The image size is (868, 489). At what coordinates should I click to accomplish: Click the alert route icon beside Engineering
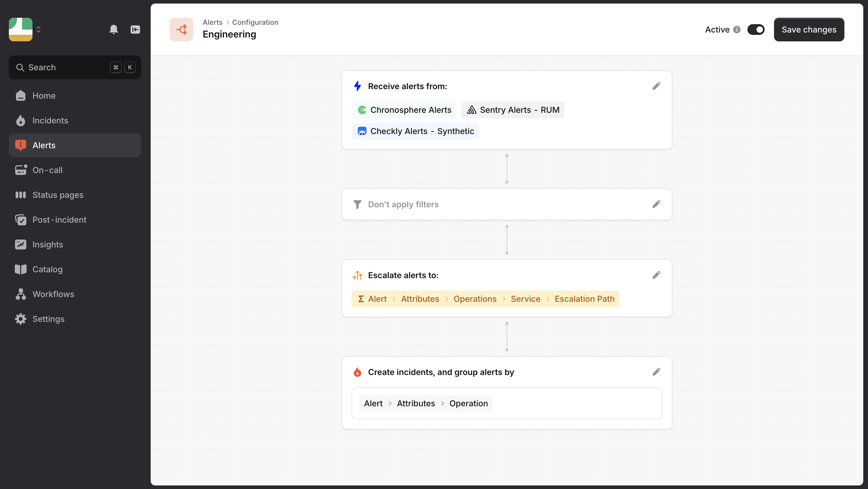click(x=181, y=30)
